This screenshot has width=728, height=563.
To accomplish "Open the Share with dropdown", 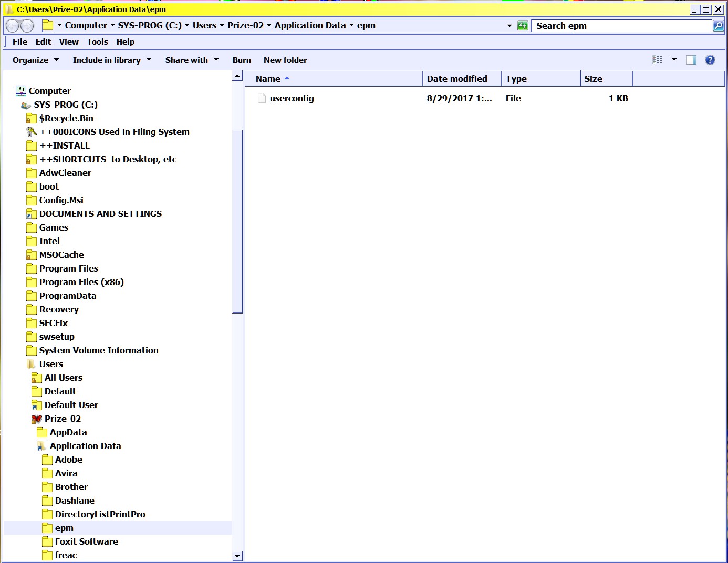I will 191,60.
